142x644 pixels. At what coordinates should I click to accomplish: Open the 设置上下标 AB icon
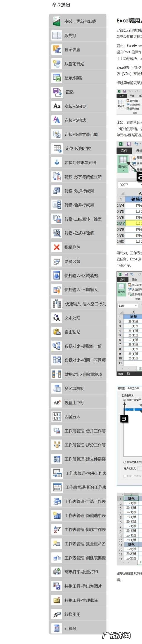[x=57, y=402]
